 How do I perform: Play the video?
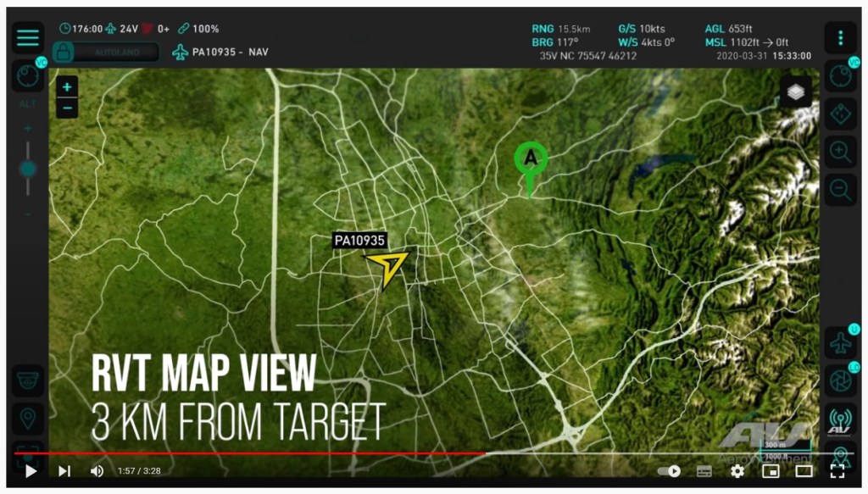tap(31, 471)
